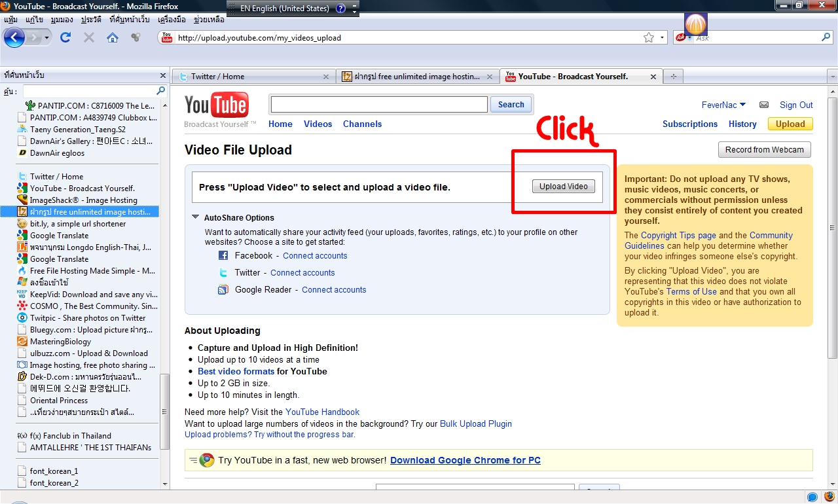Viewport: 838px width, 504px height.
Task: Open a new tab with the plus button
Action: pyautogui.click(x=673, y=77)
